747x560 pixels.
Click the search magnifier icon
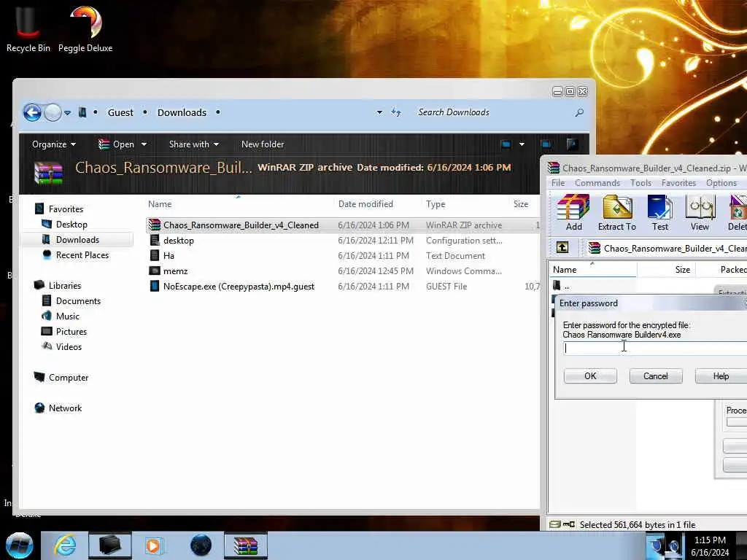tap(578, 113)
